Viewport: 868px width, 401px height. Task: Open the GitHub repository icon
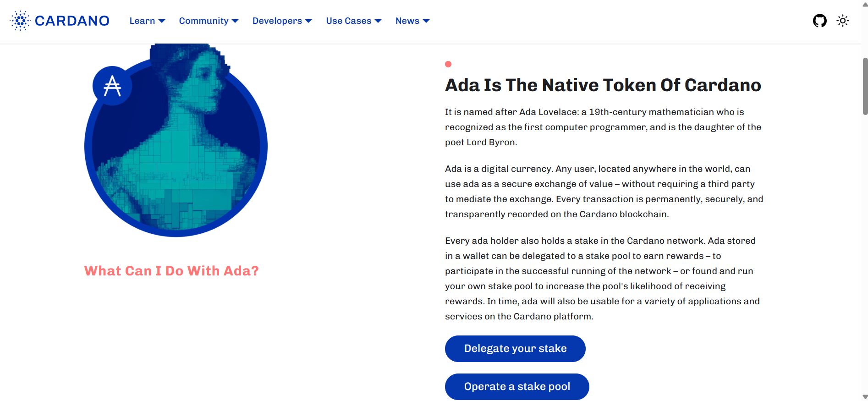click(819, 21)
